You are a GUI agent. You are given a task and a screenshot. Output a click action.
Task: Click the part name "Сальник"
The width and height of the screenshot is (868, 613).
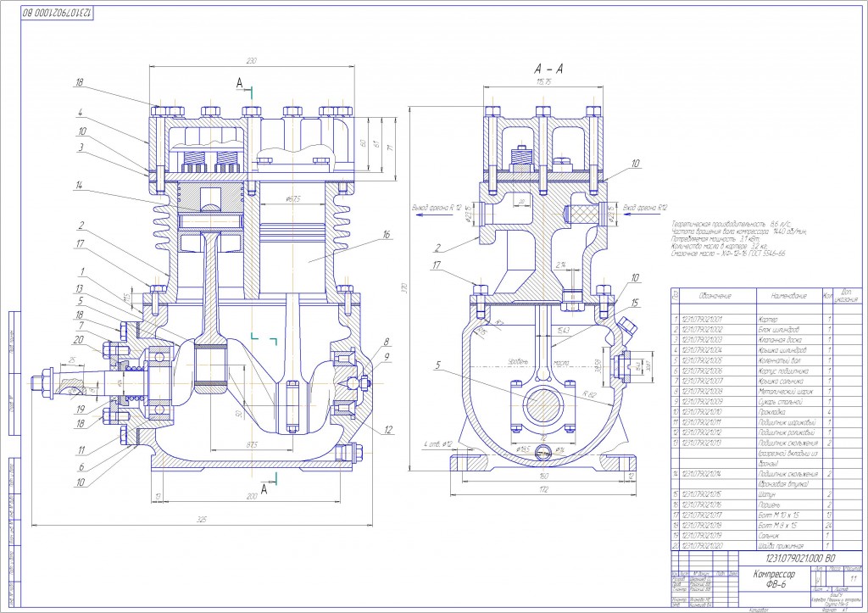tap(769, 536)
